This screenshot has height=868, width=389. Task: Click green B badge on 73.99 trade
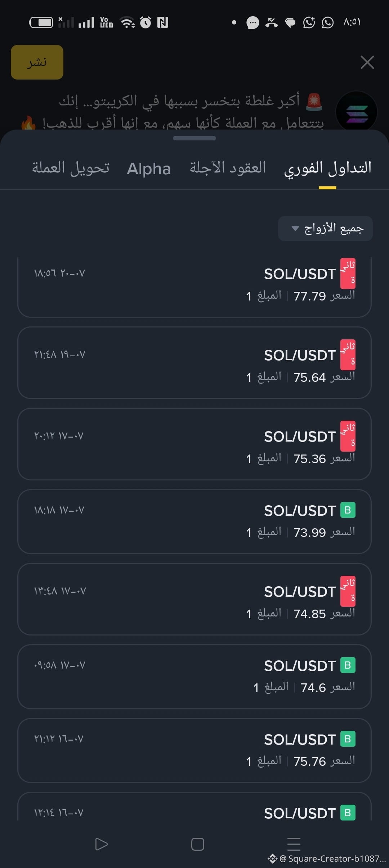point(348,510)
